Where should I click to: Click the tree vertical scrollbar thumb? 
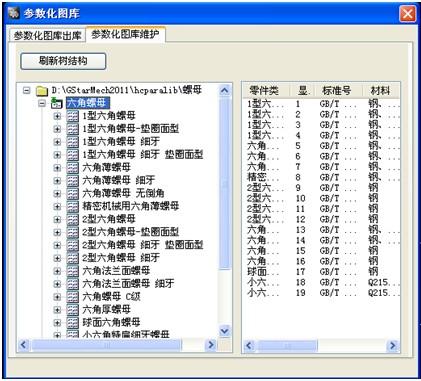(225, 183)
